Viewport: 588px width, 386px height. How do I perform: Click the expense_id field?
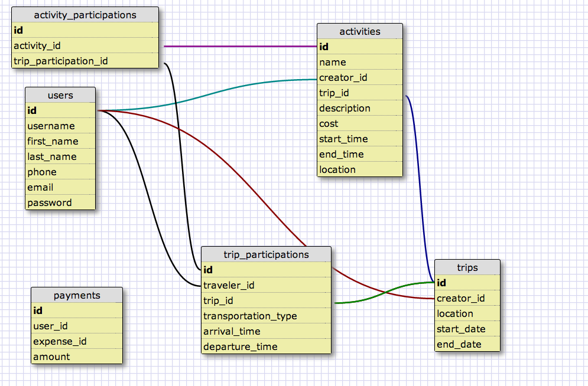point(77,341)
